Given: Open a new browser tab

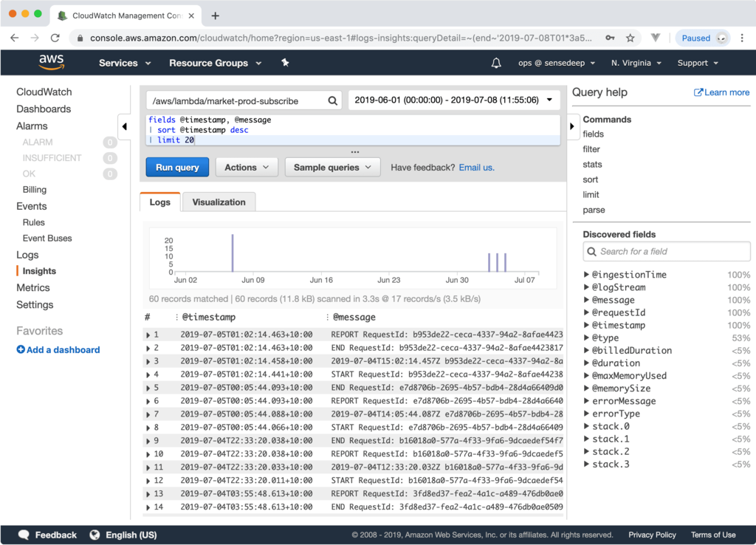Looking at the screenshot, I should [216, 16].
